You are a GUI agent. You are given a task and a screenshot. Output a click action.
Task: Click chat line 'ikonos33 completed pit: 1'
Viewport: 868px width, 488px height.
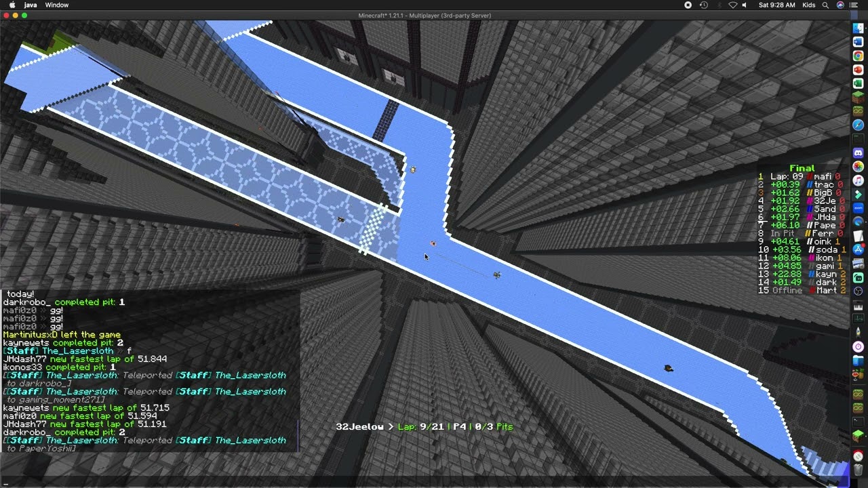point(59,367)
